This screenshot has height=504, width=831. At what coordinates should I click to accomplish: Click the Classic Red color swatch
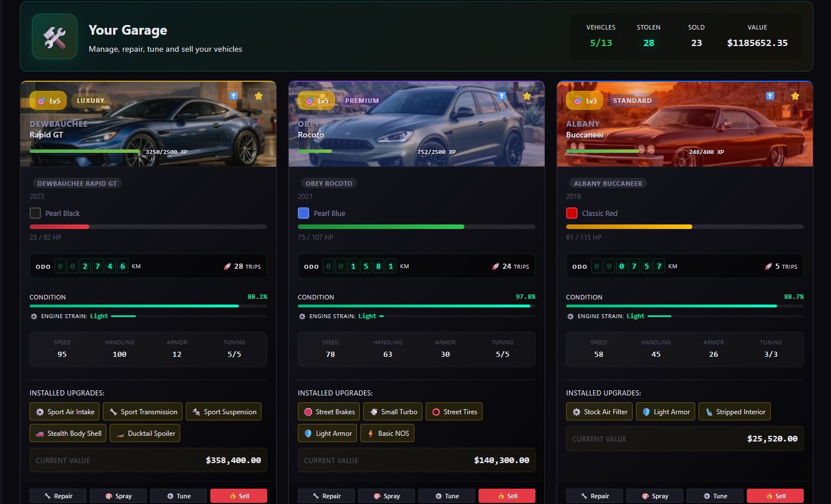click(572, 213)
